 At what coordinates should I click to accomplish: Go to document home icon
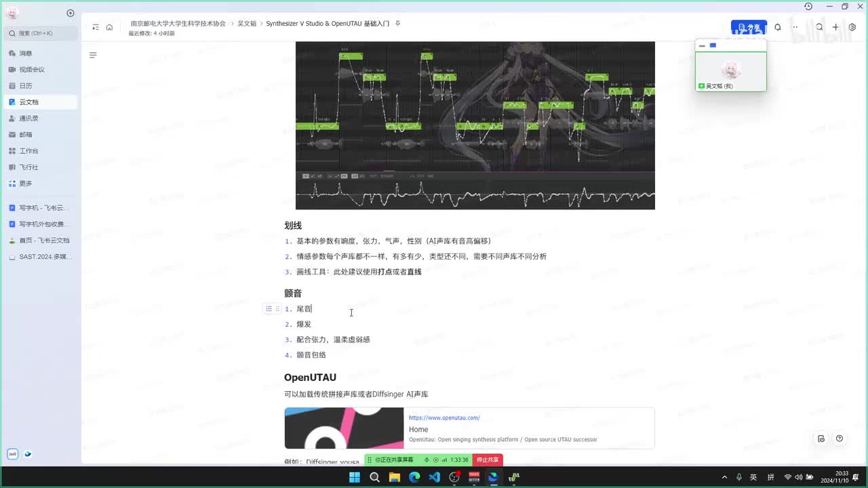click(109, 27)
